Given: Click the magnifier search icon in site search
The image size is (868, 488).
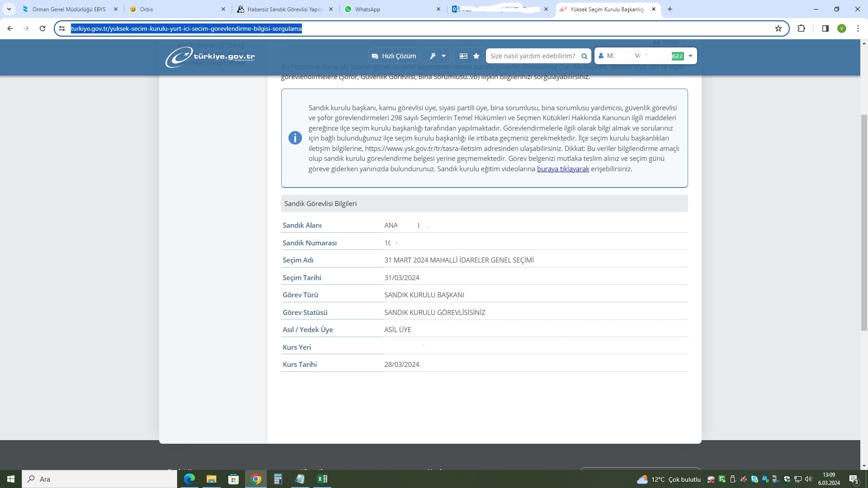Looking at the screenshot, I should click(584, 56).
